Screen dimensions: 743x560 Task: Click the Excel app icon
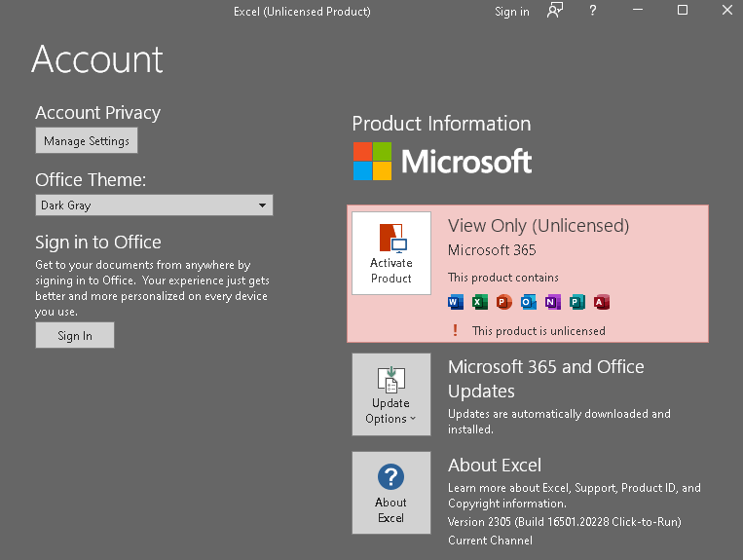(479, 302)
